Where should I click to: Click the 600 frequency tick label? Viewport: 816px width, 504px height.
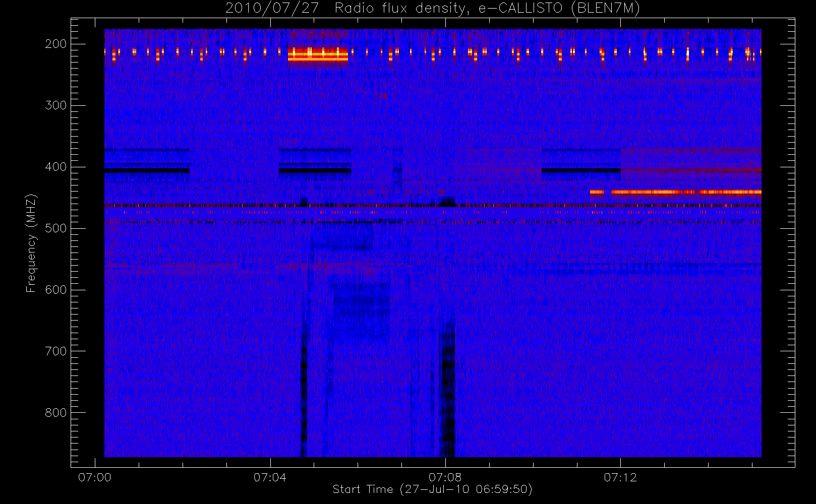pyautogui.click(x=55, y=290)
